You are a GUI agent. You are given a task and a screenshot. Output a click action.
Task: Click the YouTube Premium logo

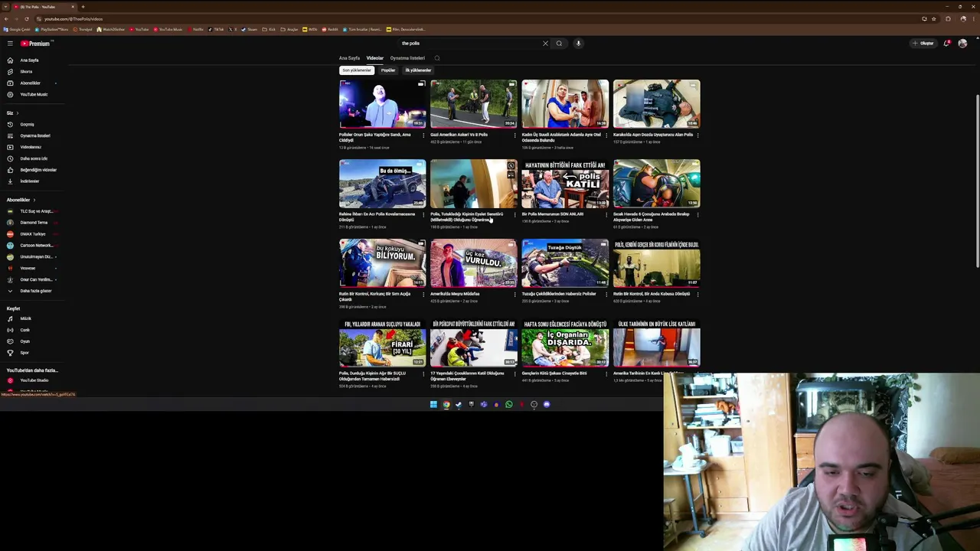(x=35, y=44)
